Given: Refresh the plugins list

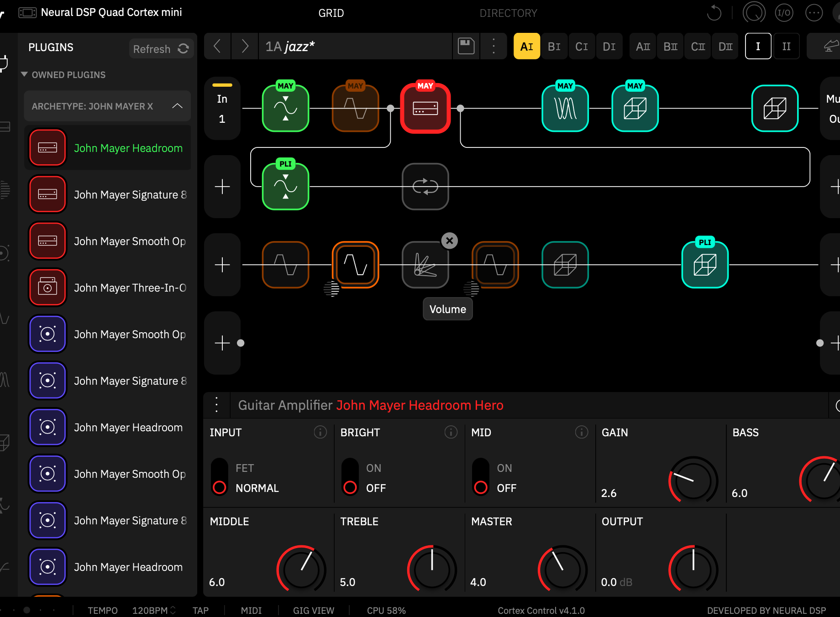Looking at the screenshot, I should click(x=161, y=49).
